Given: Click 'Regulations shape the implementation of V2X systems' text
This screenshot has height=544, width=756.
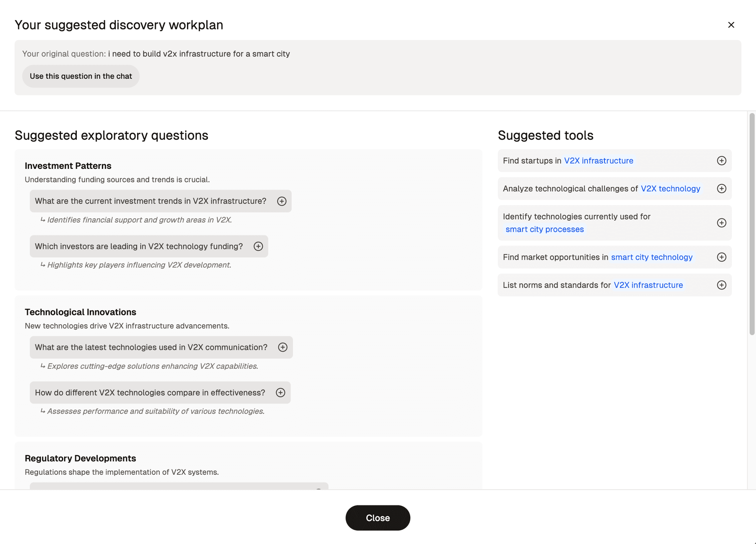Looking at the screenshot, I should (122, 472).
